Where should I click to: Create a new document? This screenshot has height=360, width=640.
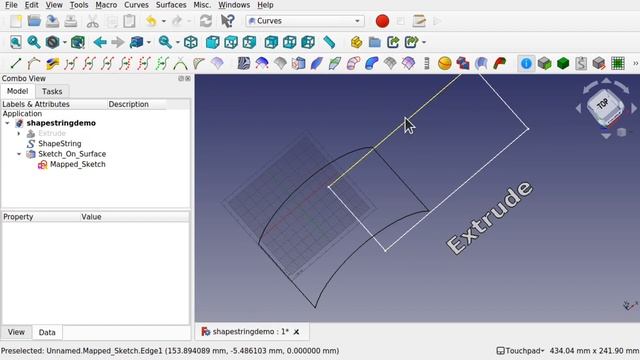click(16, 21)
